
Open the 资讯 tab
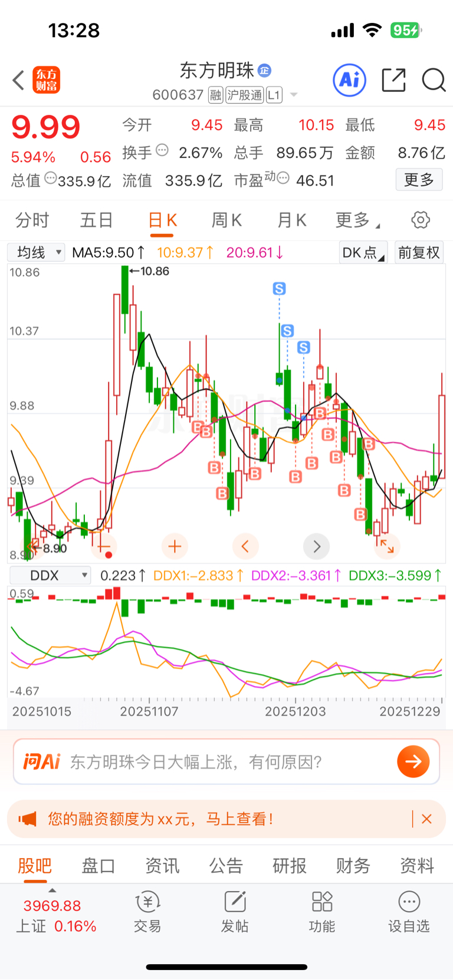tap(162, 865)
